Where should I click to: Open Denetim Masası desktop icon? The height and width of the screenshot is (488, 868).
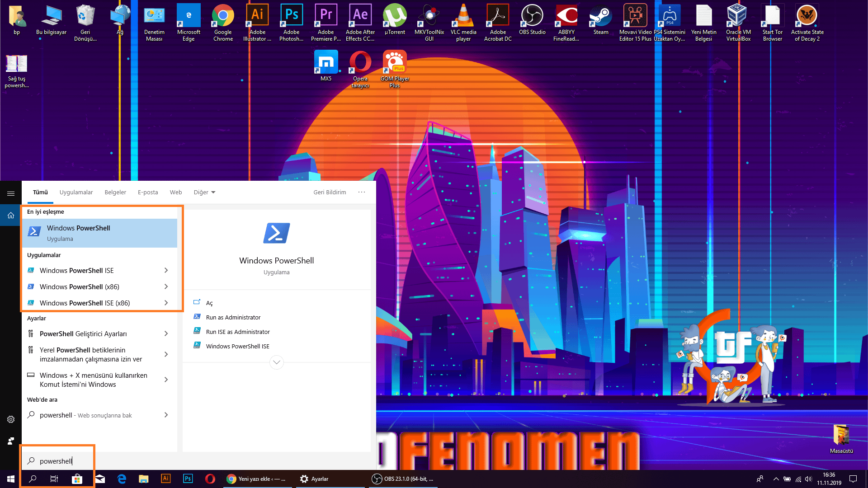point(154,23)
